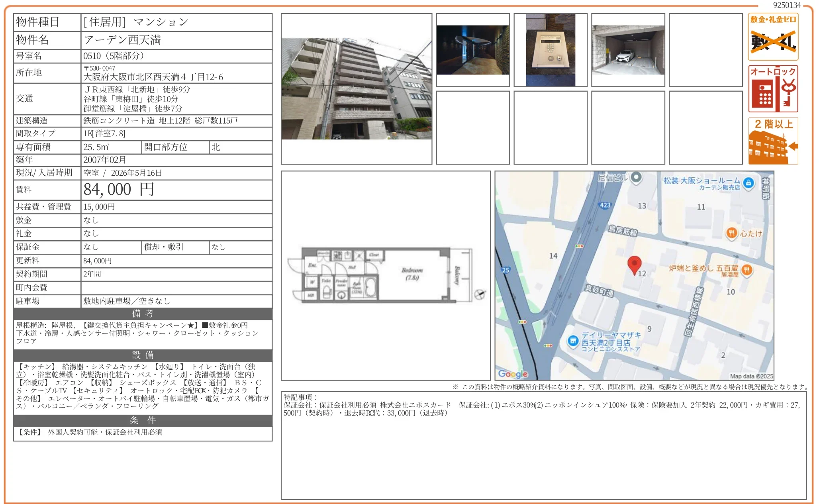
Task: Click the route 423 road badge
Action: pyautogui.click(x=605, y=205)
